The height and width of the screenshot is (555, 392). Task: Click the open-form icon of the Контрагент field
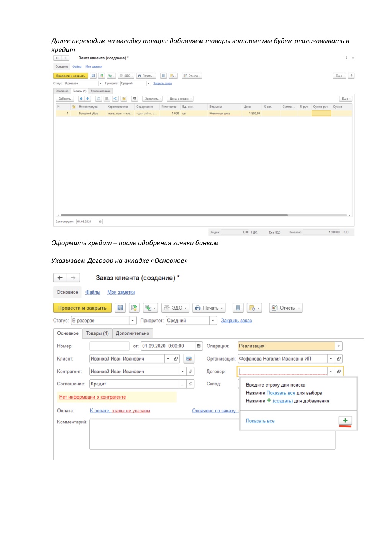tap(190, 371)
